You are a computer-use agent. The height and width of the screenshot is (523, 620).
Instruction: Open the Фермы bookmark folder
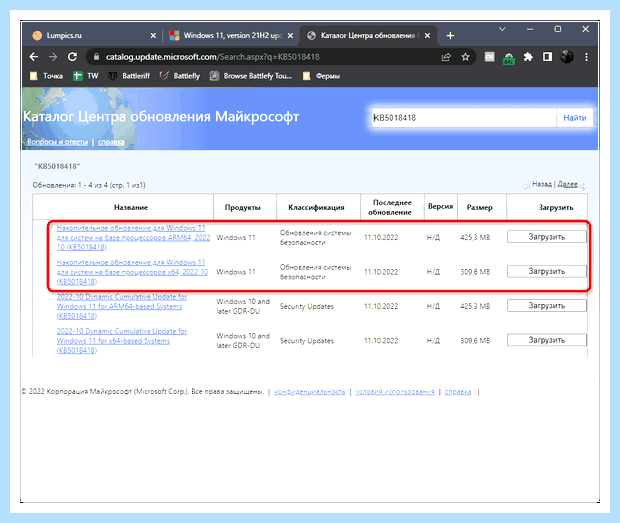tap(321, 76)
